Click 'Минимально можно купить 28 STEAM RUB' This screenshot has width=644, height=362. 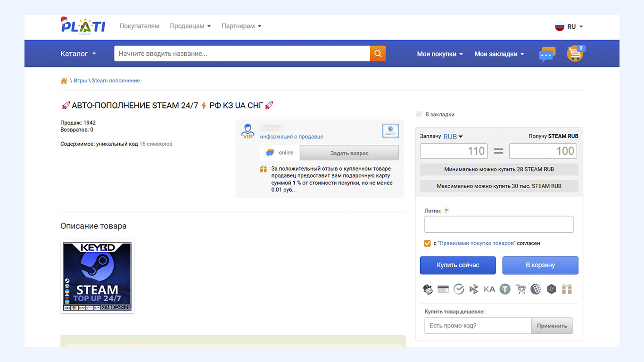point(499,169)
